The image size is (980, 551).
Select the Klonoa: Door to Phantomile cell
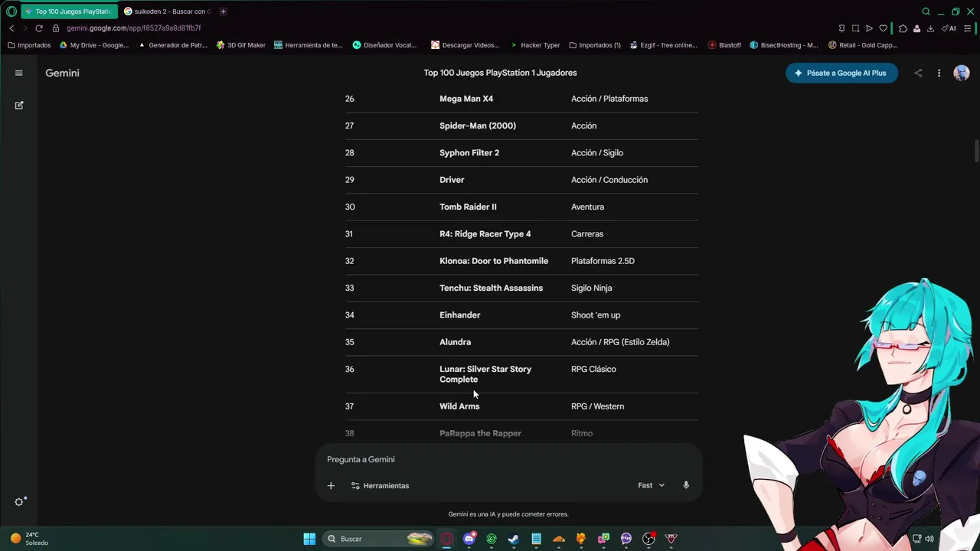point(494,261)
